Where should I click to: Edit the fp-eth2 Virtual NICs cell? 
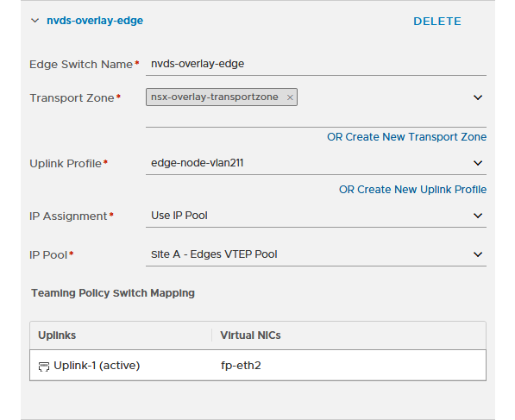coord(241,366)
